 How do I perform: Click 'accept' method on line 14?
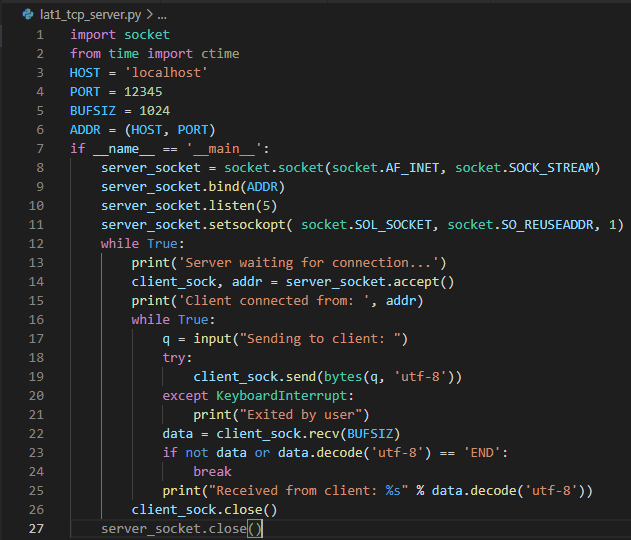[416, 282]
